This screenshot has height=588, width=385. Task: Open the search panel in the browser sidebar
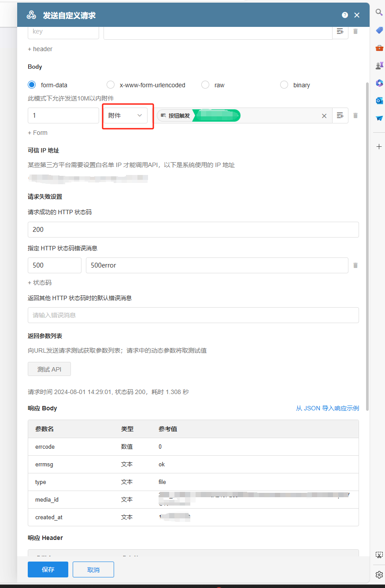click(x=379, y=12)
